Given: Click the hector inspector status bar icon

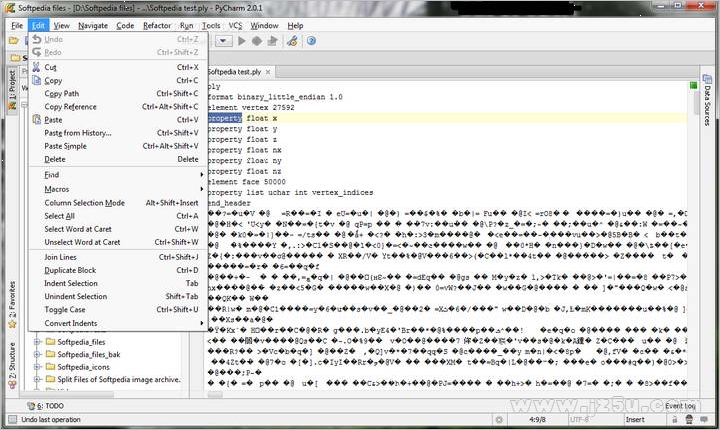Looking at the screenshot, I should [689, 419].
